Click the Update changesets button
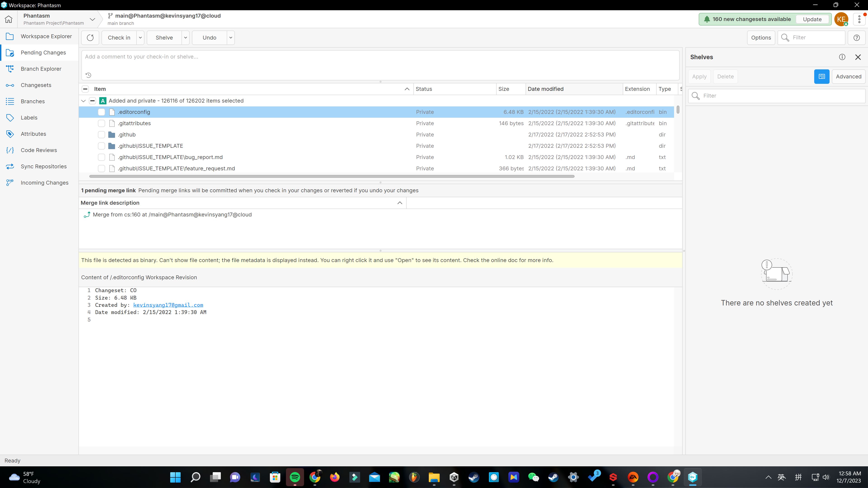The image size is (868, 488). (x=812, y=19)
